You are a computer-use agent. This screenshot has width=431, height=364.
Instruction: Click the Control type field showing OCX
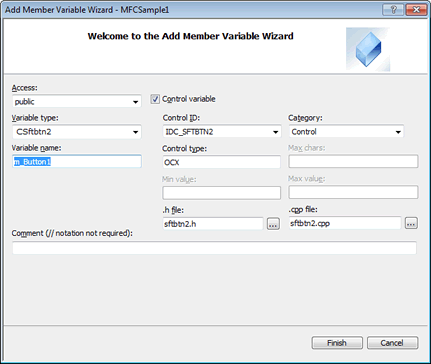pos(222,162)
